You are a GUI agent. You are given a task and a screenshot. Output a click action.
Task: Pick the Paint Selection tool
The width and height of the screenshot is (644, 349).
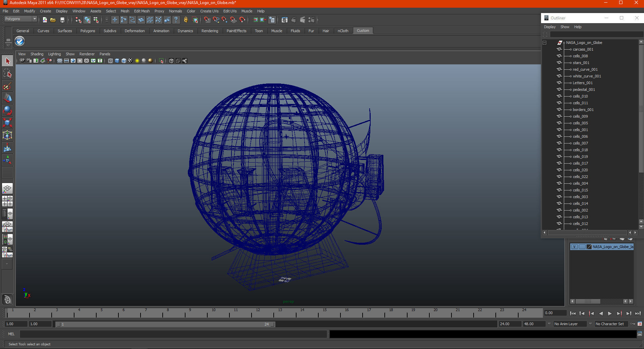coord(7,86)
